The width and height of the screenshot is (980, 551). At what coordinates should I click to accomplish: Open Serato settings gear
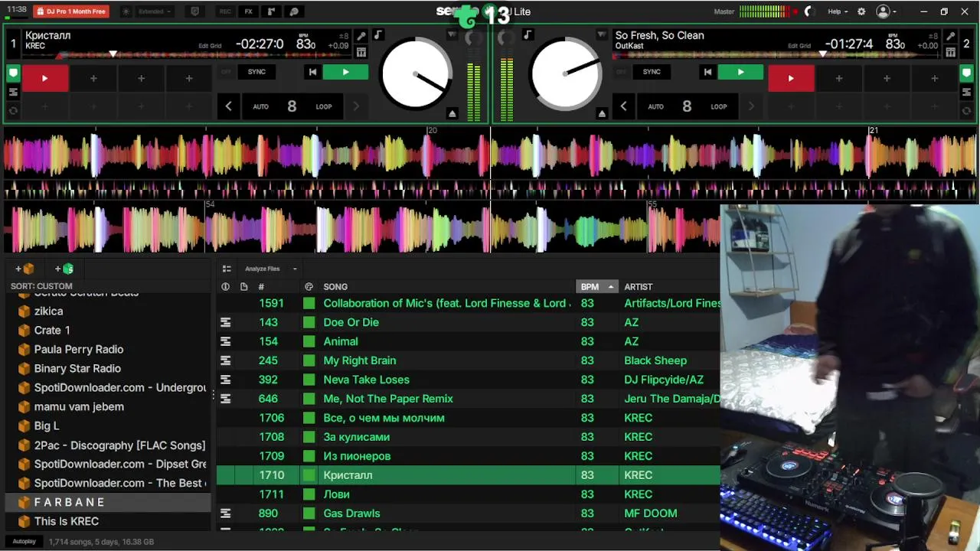click(861, 11)
